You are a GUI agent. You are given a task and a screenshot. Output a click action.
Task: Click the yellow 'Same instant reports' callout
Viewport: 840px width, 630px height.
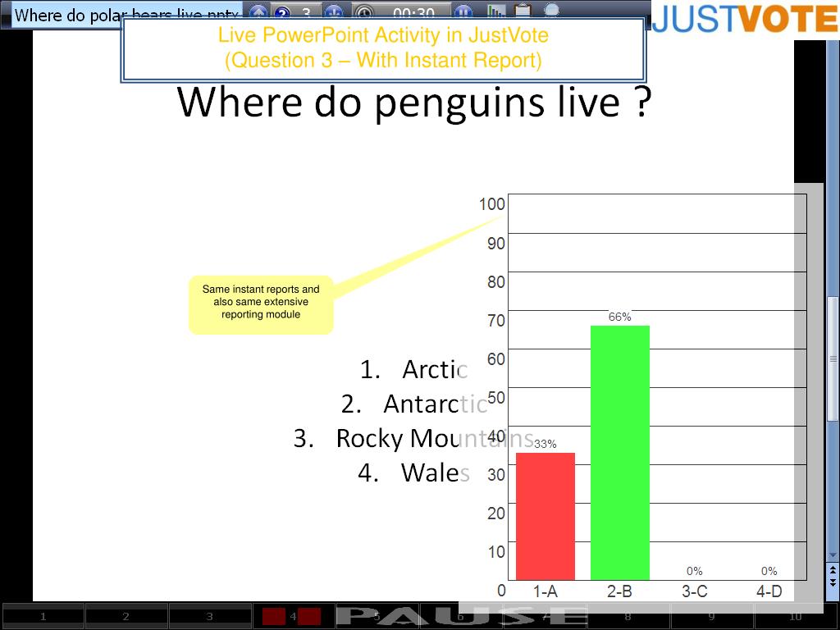(x=261, y=305)
